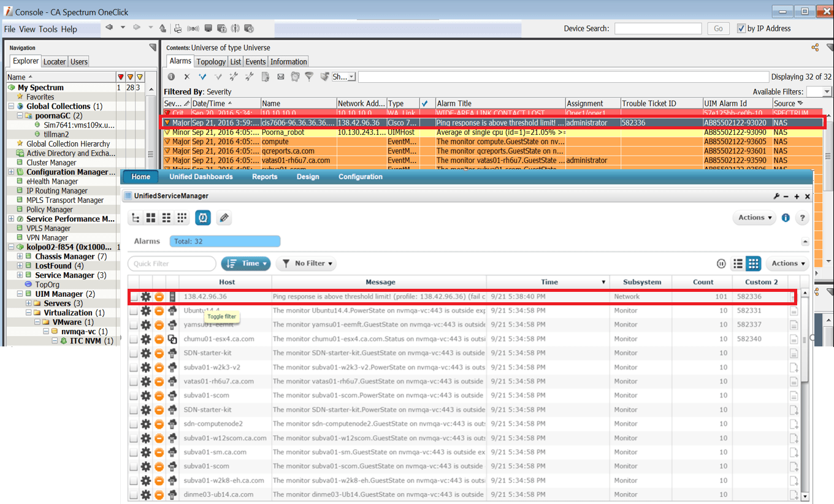
Task: Select the alarm clock snooze icon in alarms toolbar
Action: 295,77
